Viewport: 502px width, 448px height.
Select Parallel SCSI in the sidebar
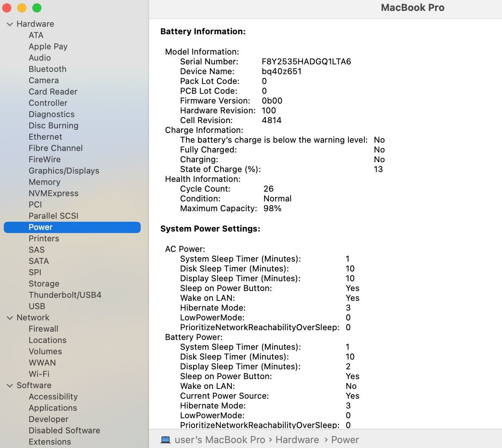[53, 216]
